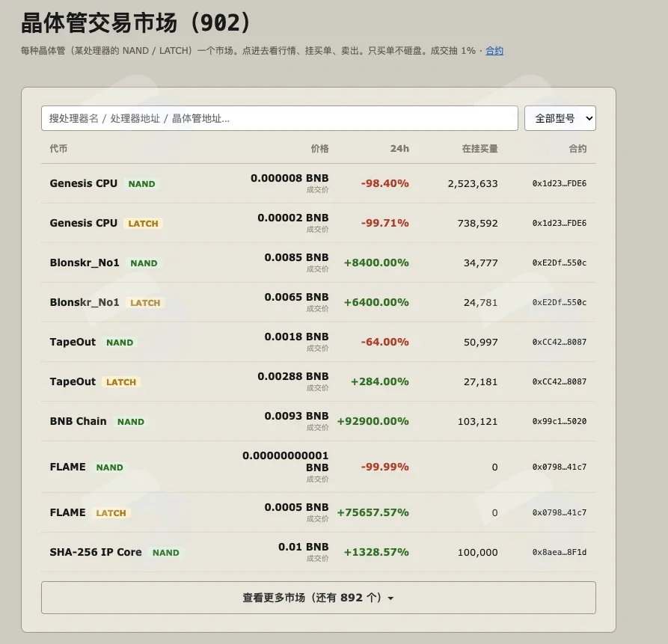
Task: Click the 在挂买量 column header
Action: 479,149
